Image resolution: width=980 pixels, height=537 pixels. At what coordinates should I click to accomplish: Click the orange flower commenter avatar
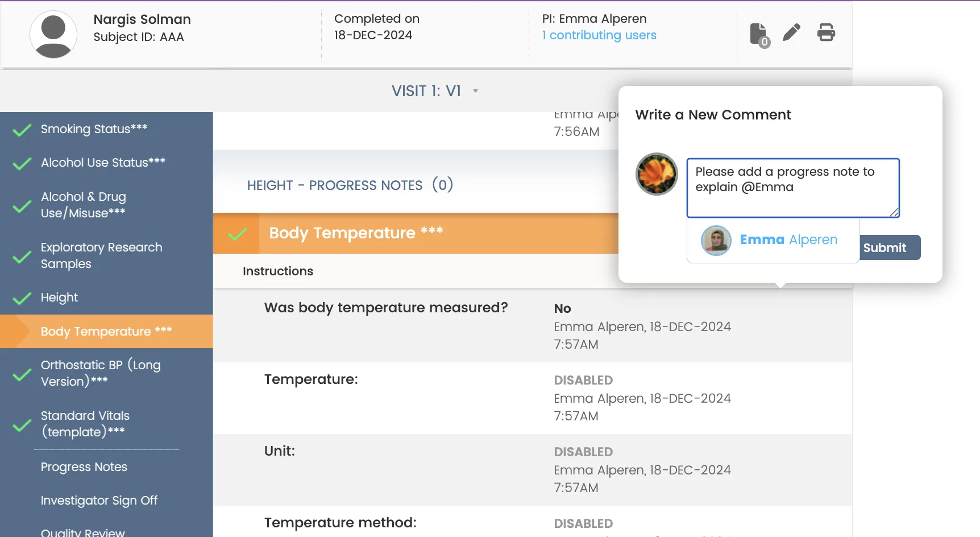[657, 174]
